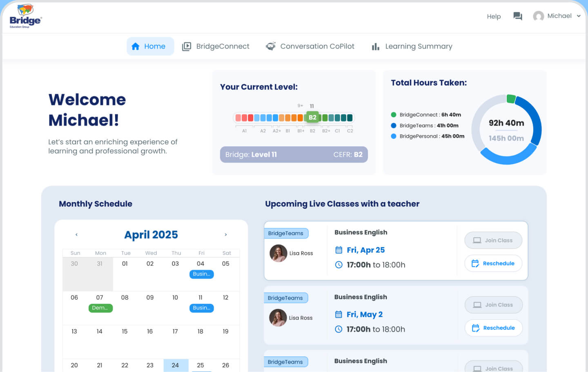This screenshot has height=372, width=588.
Task: Click Lisa Ross photo in May 2 class
Action: (278, 318)
